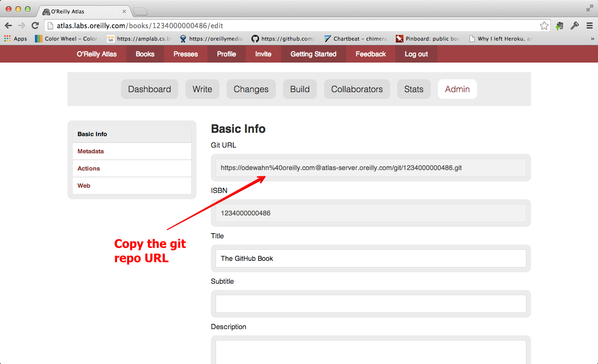Screen dimensions: 598x364
Task: Open Profile in the top navigation
Action: pos(227,54)
